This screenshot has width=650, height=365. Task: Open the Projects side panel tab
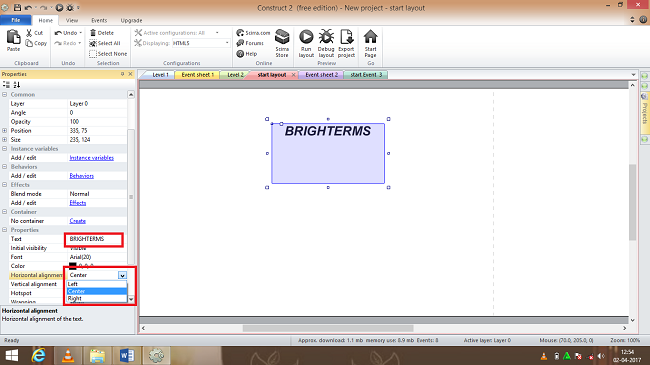click(x=645, y=113)
